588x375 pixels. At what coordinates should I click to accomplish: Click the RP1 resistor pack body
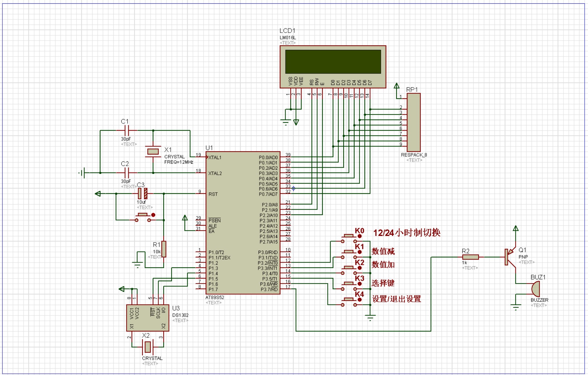pos(413,122)
